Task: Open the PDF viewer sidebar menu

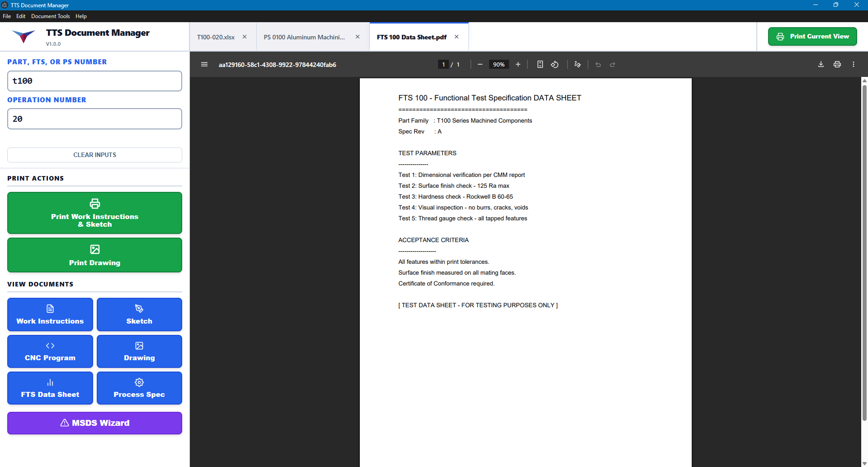Action: [204, 64]
